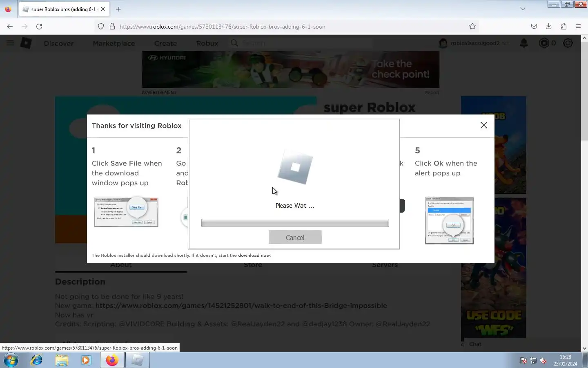588x368 pixels.
Task: Open the Firefox application menu
Action: tap(578, 27)
